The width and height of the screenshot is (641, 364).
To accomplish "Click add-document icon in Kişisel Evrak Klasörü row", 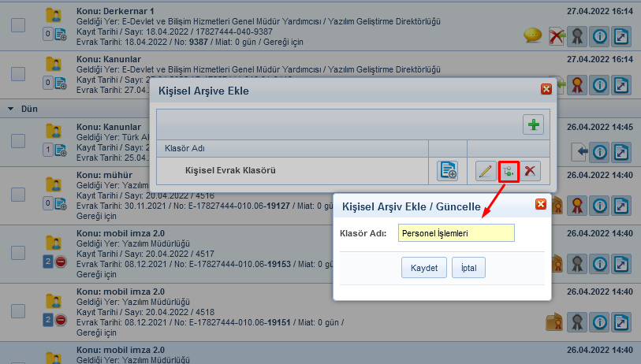I will 448,170.
